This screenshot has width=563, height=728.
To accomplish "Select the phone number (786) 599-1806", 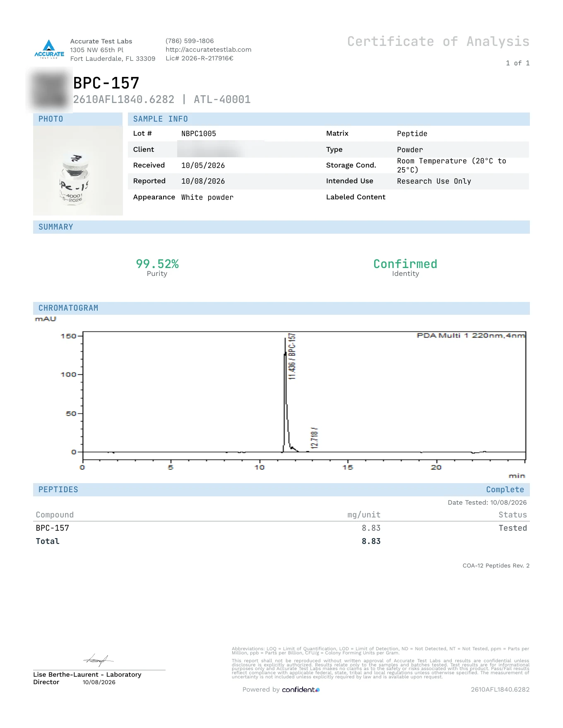I will (190, 41).
